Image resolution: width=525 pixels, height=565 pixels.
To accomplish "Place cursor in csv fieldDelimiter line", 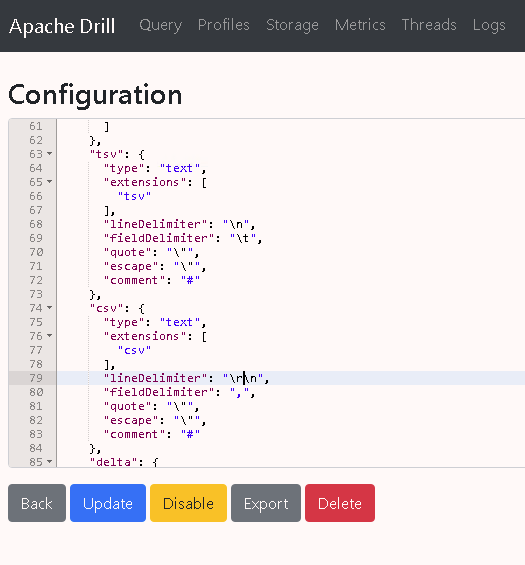I will click(290, 392).
